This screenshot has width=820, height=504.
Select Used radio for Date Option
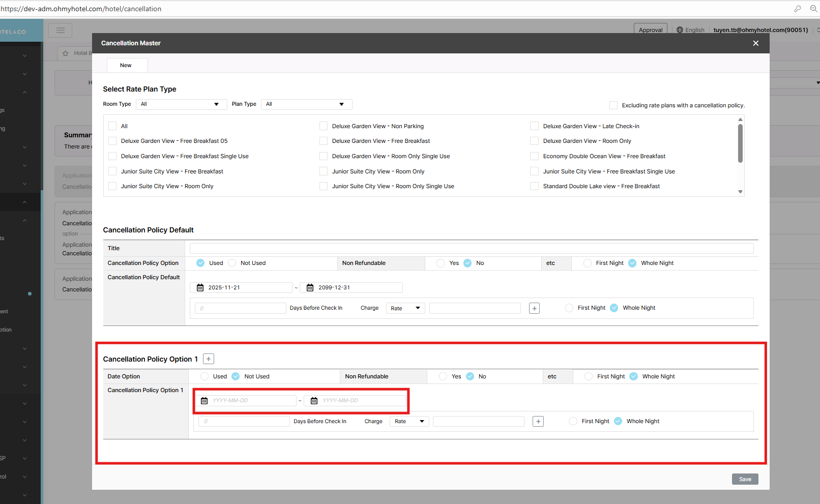(204, 376)
